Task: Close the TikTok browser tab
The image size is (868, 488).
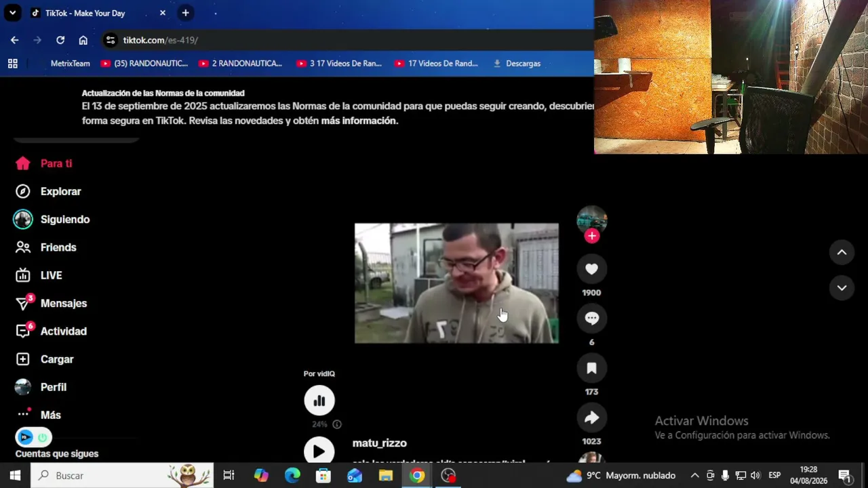Action: coord(163,13)
